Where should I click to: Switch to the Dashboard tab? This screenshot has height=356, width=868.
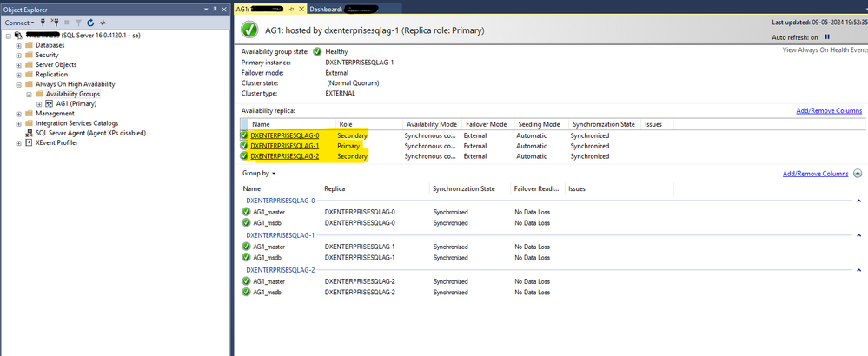(x=354, y=9)
